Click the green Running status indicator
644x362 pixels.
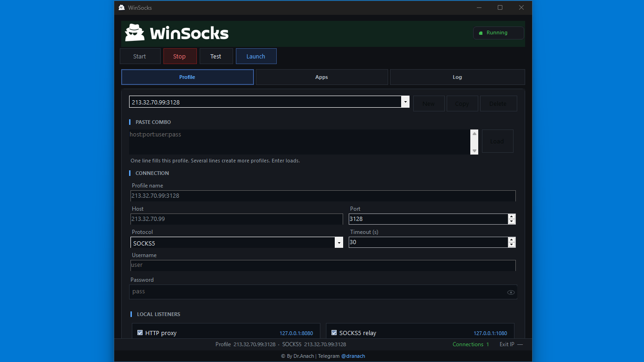(x=498, y=33)
